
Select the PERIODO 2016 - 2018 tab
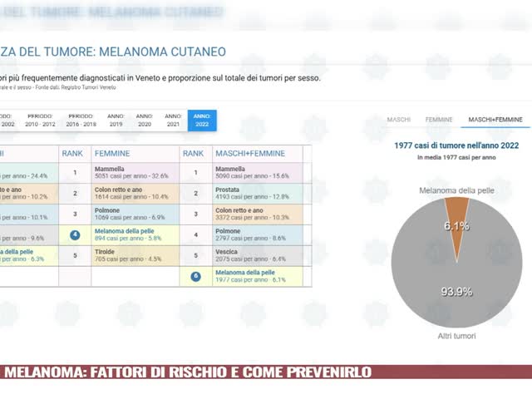(81, 121)
